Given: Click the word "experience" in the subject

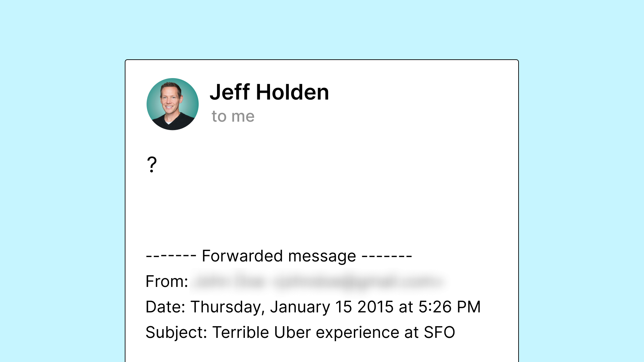Looking at the screenshot, I should pos(357,332).
